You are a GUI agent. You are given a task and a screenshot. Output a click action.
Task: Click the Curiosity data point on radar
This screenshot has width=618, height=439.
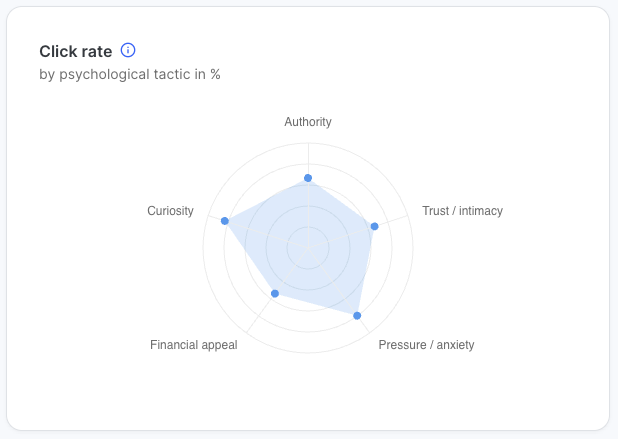click(x=225, y=220)
